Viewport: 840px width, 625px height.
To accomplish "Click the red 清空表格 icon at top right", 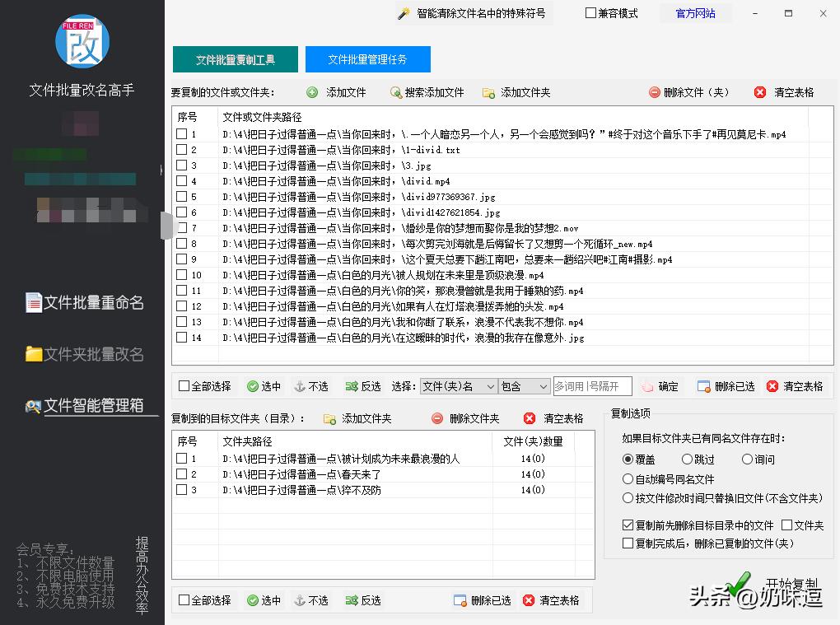I will (x=760, y=92).
